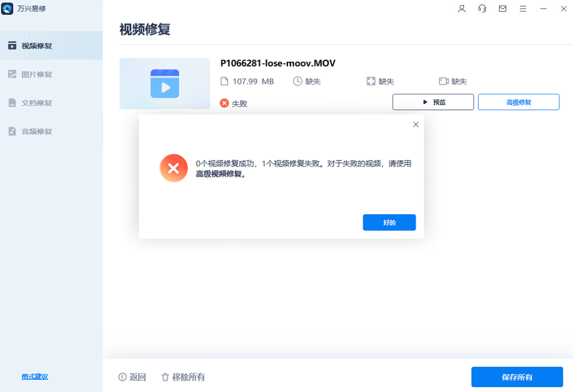Click 好的 to confirm the dialog
The width and height of the screenshot is (573, 392).
389,222
